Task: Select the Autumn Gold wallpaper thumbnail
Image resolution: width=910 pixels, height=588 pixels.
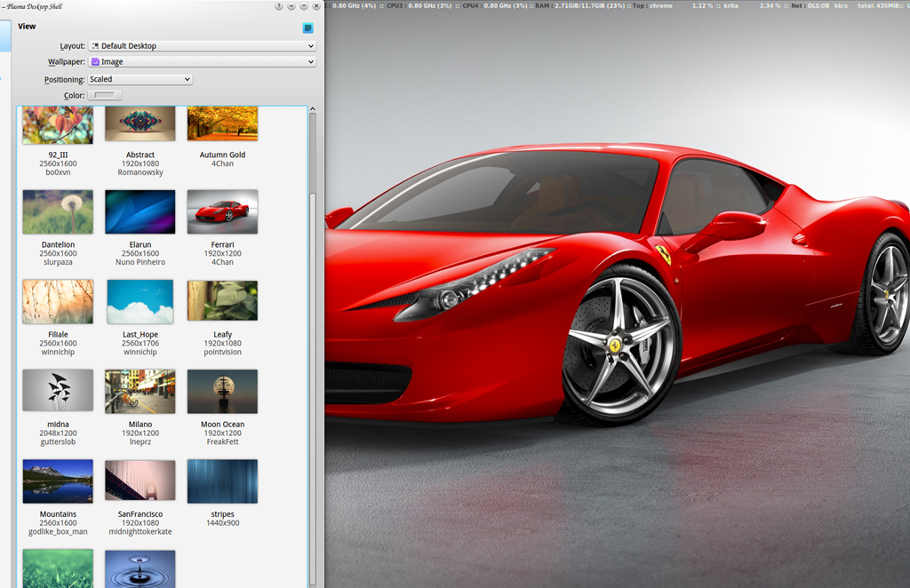Action: 222,124
